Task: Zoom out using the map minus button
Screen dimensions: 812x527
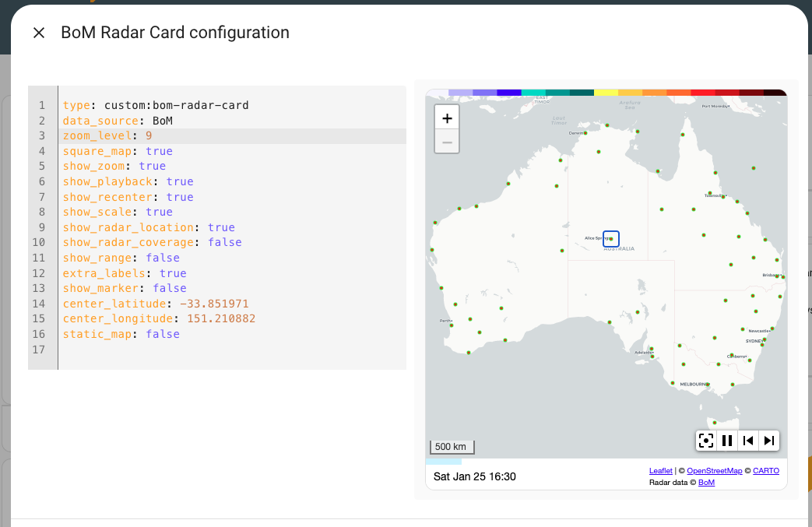Action: [x=446, y=142]
